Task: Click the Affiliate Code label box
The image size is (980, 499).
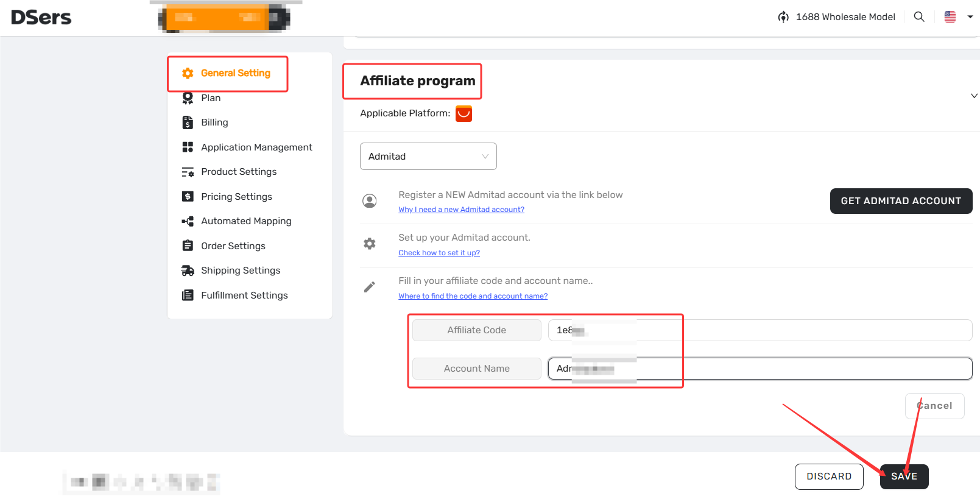Action: tap(477, 330)
